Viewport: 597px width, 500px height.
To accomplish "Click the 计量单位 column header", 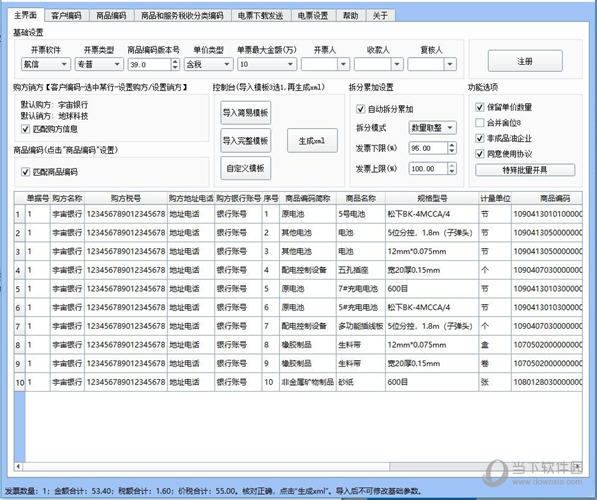I will pos(495,198).
